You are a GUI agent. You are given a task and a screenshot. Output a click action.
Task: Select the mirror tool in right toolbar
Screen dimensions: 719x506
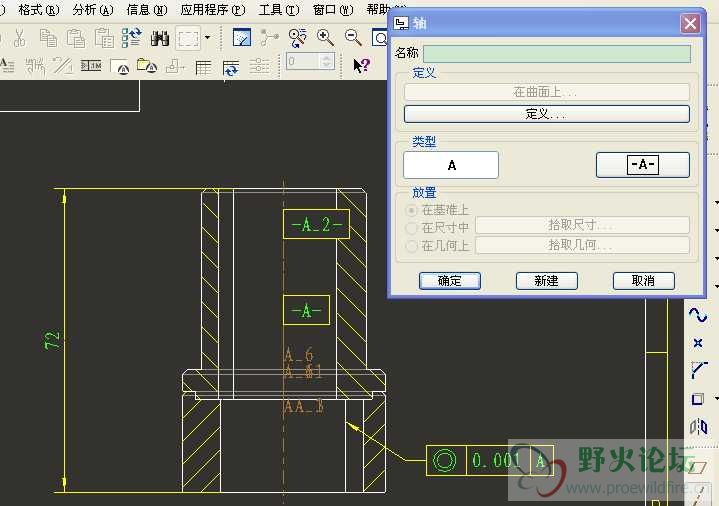coord(699,427)
